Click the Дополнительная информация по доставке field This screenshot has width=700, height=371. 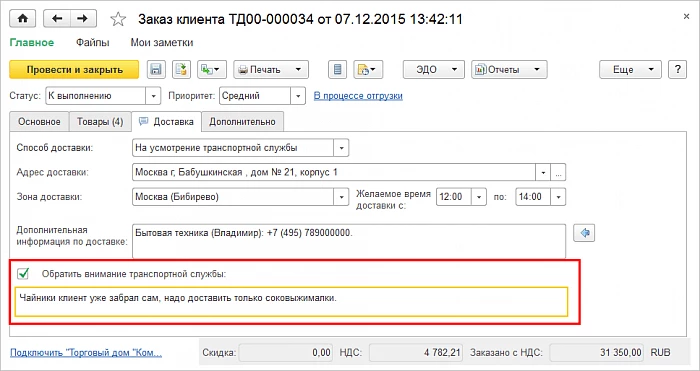(349, 241)
